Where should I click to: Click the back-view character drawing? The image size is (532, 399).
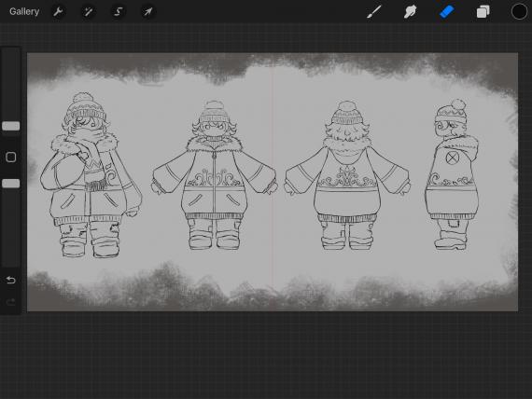tap(347, 175)
